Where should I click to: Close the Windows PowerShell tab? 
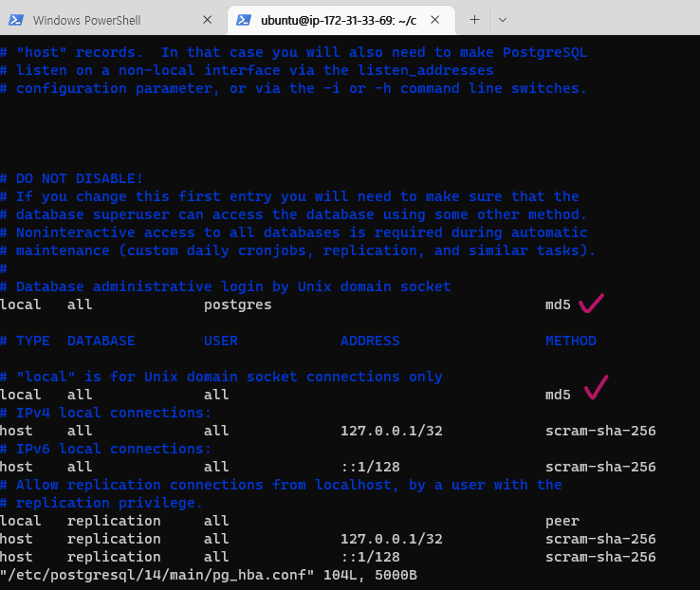[208, 19]
